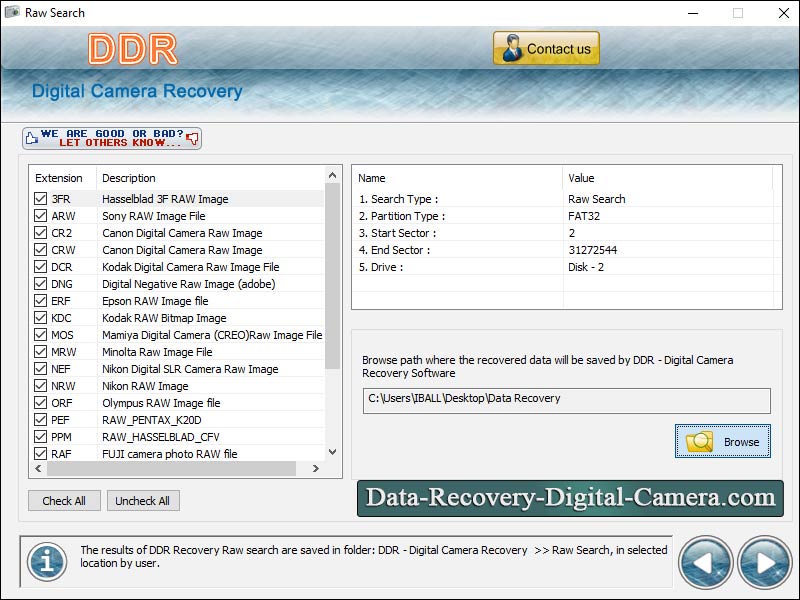Uncheck the ARW extension checkbox
Screen dimensions: 800x600
pyautogui.click(x=40, y=216)
